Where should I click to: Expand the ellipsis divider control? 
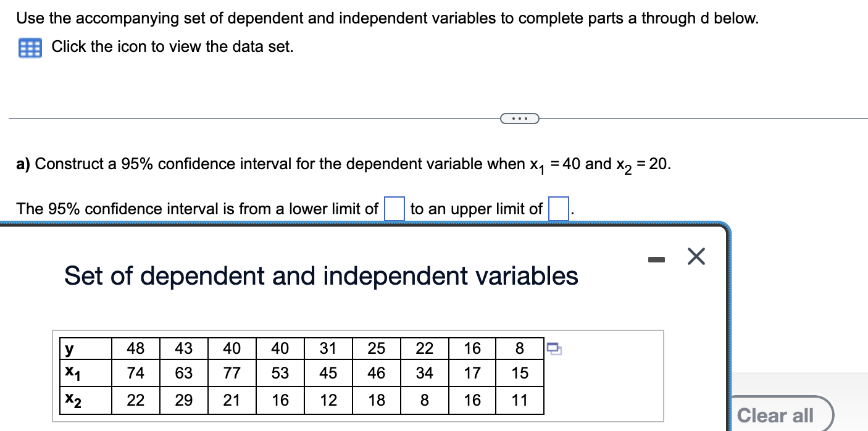[519, 118]
